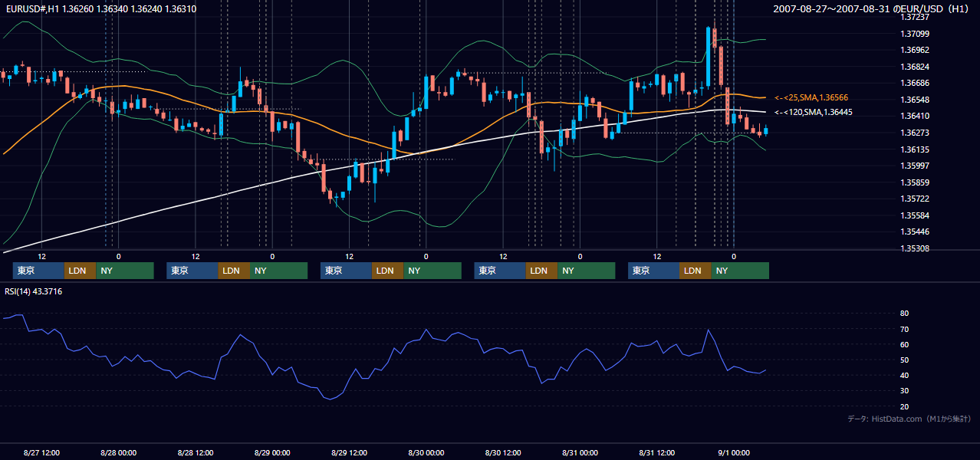Screen dimensions: 980x460
Task: Click the 8/27 12:00 time axis label
Action: (x=41, y=452)
